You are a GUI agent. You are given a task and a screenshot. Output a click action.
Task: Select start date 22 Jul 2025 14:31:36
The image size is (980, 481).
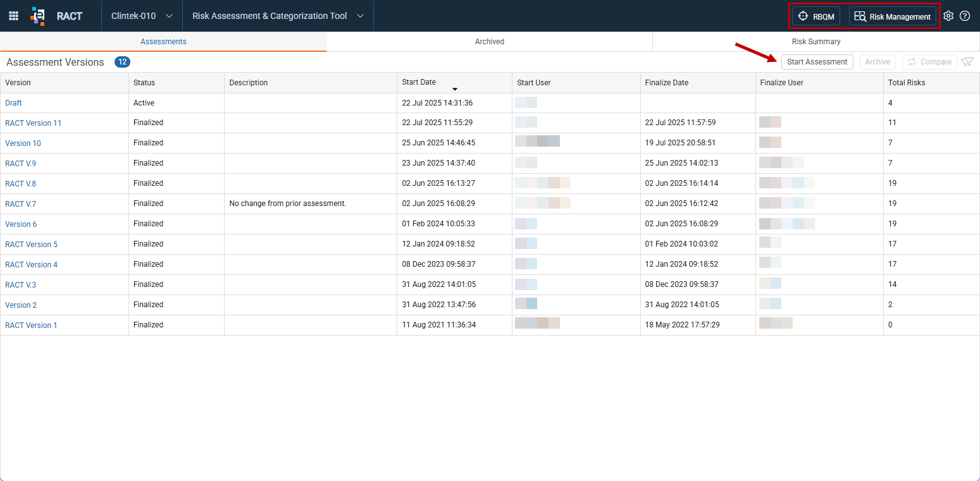tap(438, 103)
